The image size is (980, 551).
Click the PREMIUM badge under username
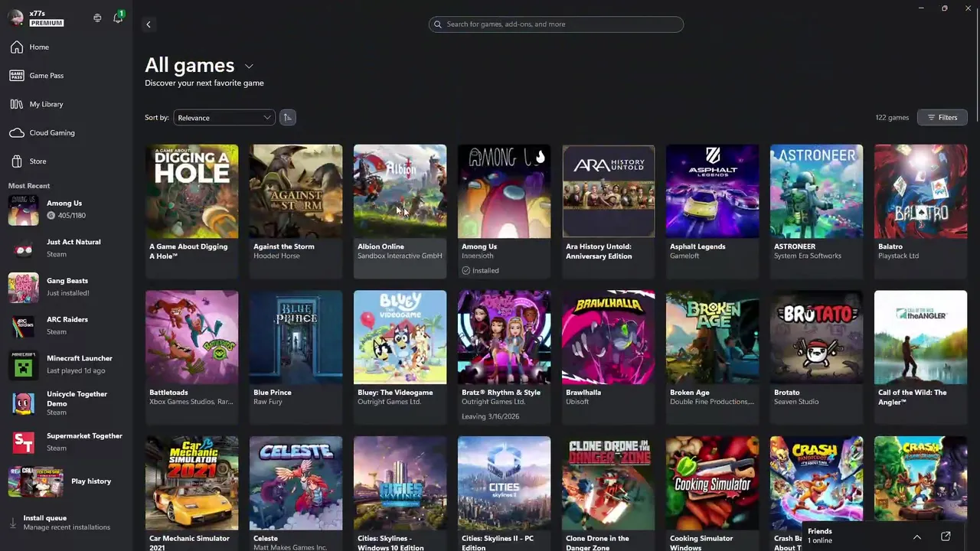pyautogui.click(x=47, y=24)
